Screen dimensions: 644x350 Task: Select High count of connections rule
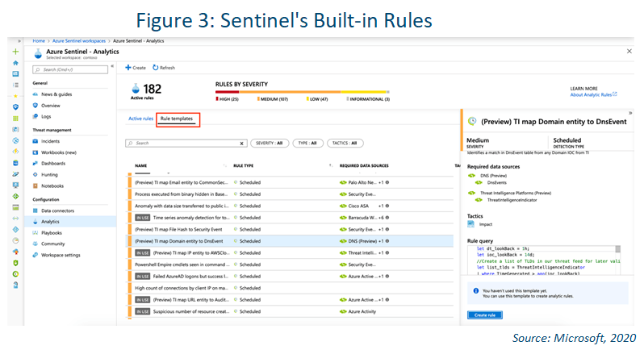coord(291,288)
